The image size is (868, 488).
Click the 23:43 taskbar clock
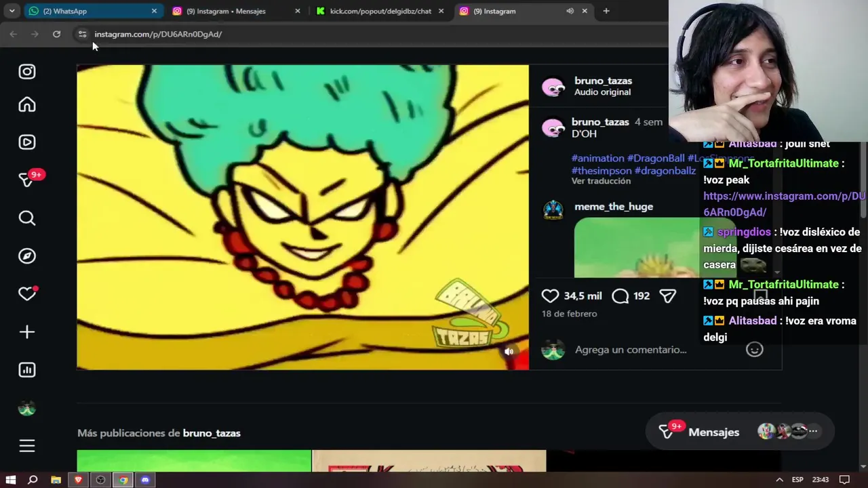tap(820, 480)
